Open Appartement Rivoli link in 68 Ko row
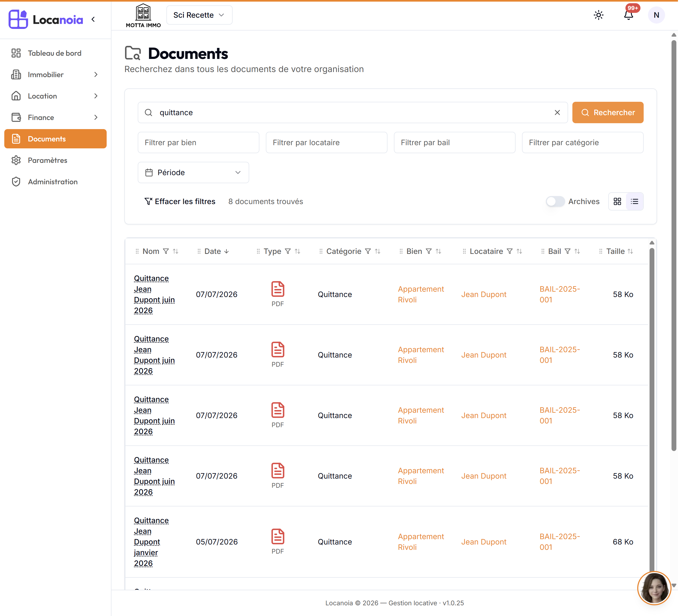Image resolution: width=686 pixels, height=616 pixels. 421,542
